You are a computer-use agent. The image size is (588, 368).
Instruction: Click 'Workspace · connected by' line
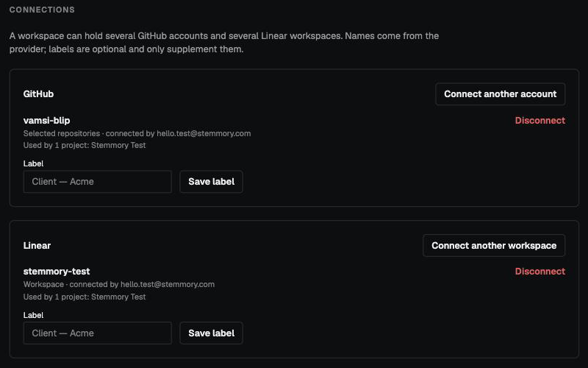pyautogui.click(x=119, y=284)
